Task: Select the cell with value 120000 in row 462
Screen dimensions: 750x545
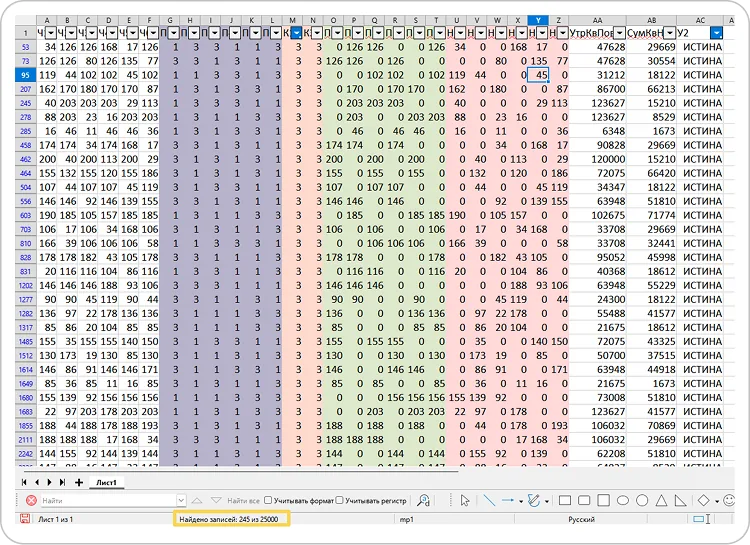Action: pyautogui.click(x=597, y=159)
